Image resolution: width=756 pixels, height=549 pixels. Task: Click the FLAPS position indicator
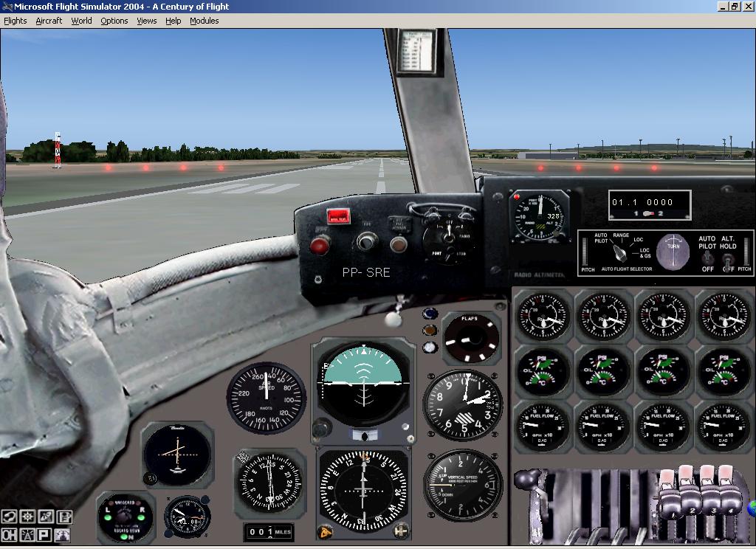pos(470,339)
